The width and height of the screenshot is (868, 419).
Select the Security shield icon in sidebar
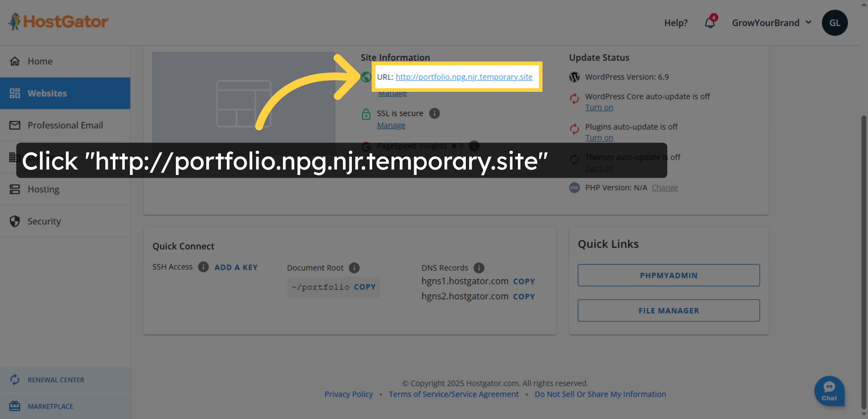(x=14, y=221)
